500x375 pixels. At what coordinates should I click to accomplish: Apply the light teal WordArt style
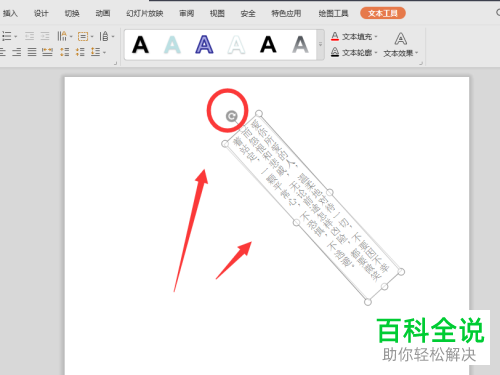click(172, 45)
